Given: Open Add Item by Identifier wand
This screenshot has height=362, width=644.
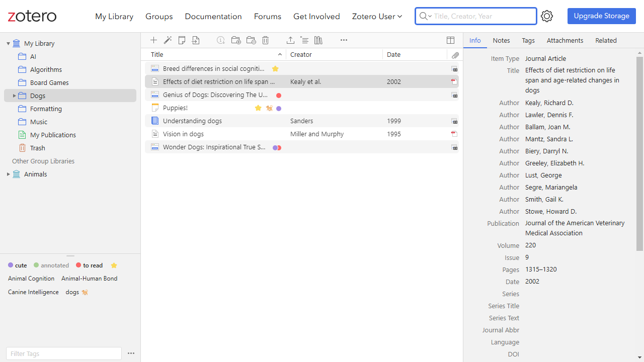Looking at the screenshot, I should tap(168, 40).
